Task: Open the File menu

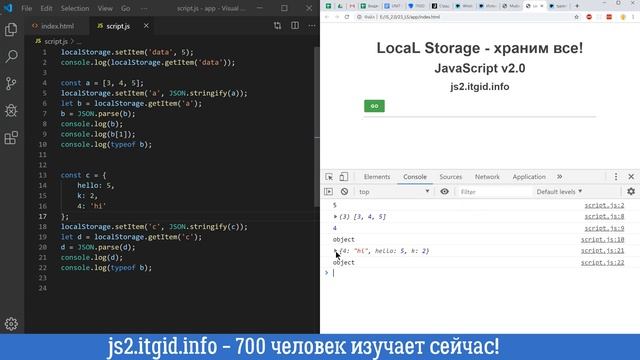Action: (27, 8)
